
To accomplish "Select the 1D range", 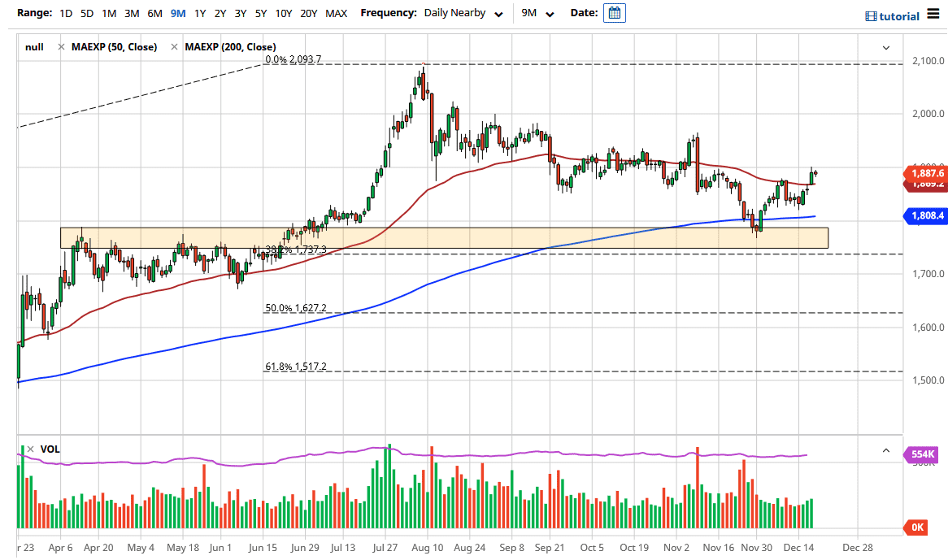I will (65, 12).
